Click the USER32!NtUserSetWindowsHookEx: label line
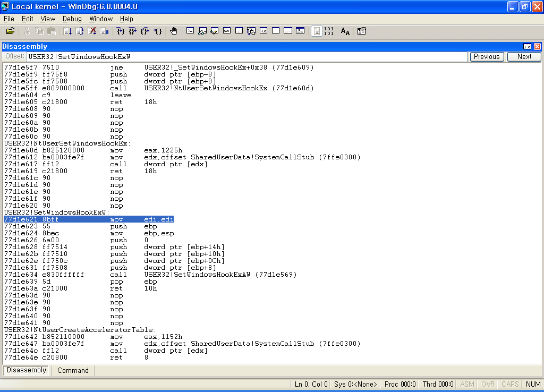Screen dimensions: 544x392 click(67, 143)
